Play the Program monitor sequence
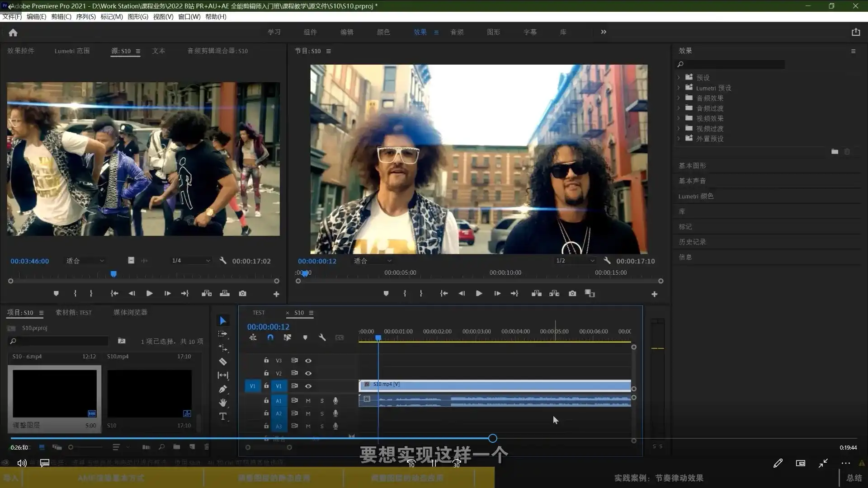The image size is (868, 488). coord(479,293)
